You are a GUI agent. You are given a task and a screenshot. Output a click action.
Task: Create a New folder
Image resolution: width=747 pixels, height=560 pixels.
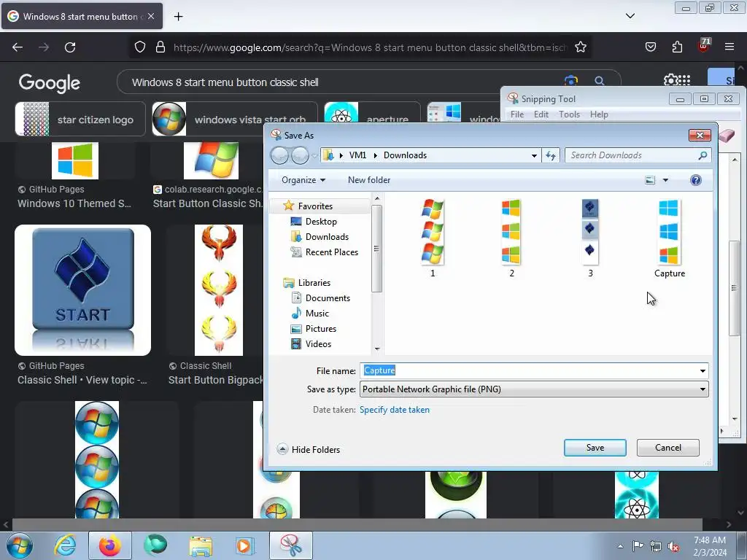click(368, 180)
